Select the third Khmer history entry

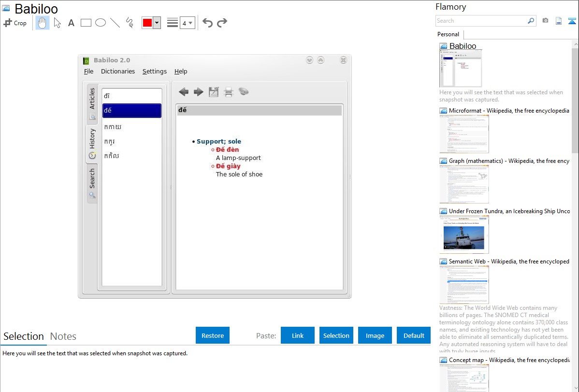tap(132, 127)
